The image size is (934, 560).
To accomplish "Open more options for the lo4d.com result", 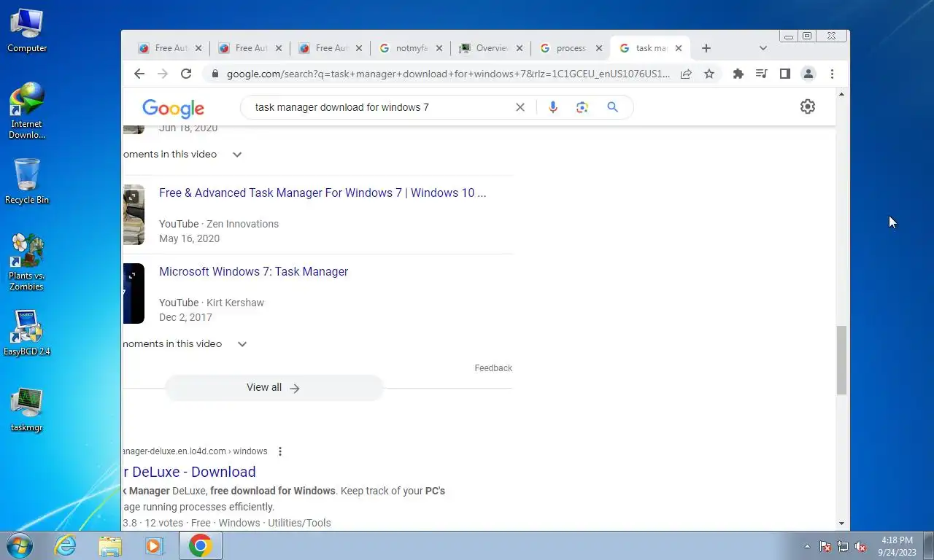I will click(x=279, y=451).
